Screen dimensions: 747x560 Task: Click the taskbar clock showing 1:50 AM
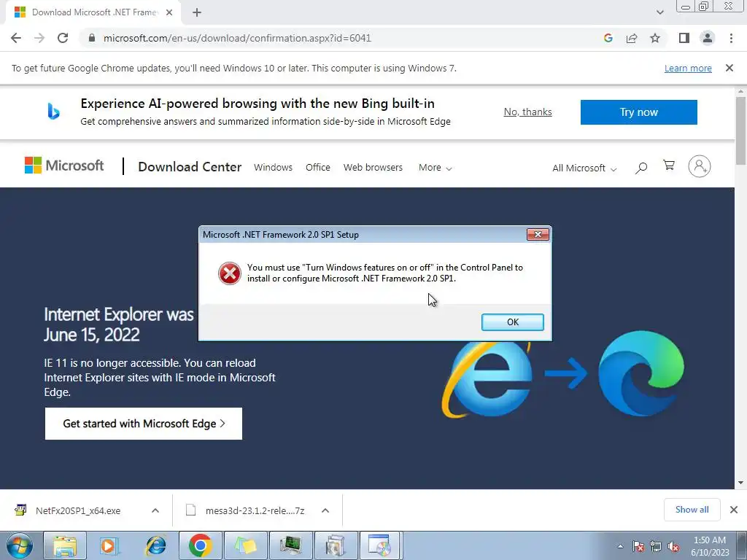click(710, 546)
